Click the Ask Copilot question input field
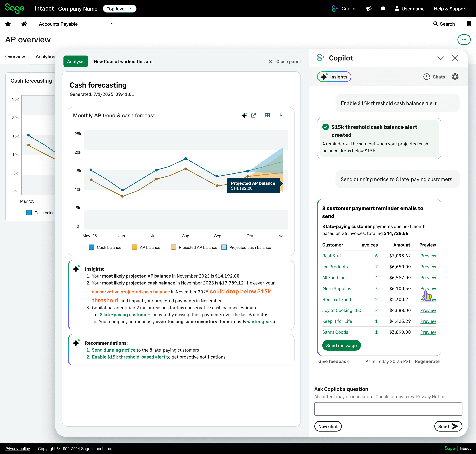Image resolution: width=476 pixels, height=454 pixels. click(388, 409)
